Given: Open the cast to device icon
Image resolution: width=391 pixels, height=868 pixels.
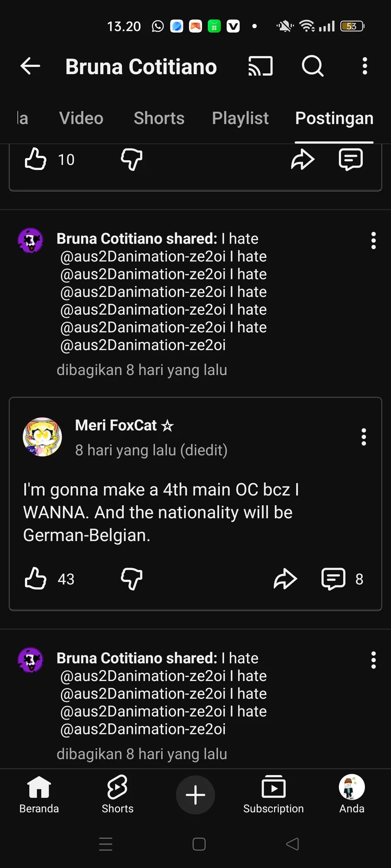Looking at the screenshot, I should coord(261,66).
